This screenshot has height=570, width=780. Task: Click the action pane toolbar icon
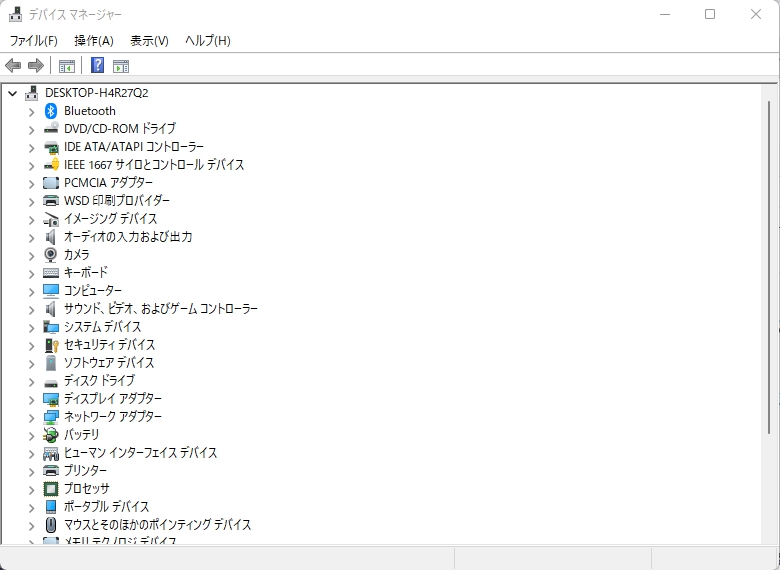(x=121, y=66)
